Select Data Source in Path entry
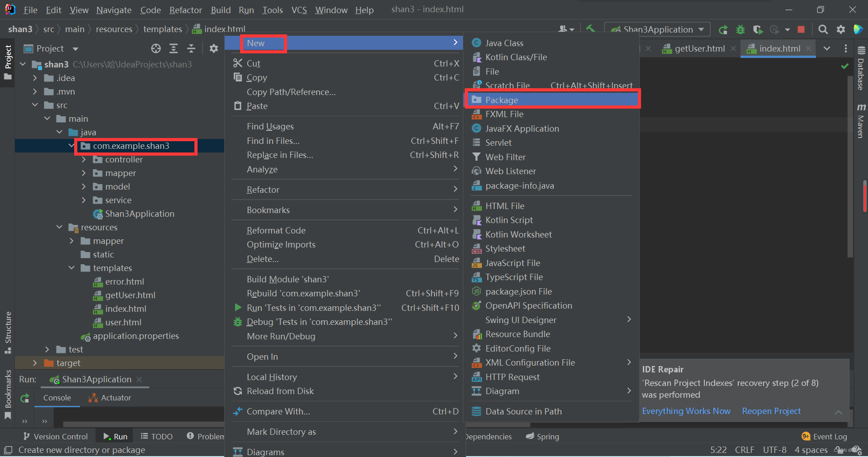 552,411
